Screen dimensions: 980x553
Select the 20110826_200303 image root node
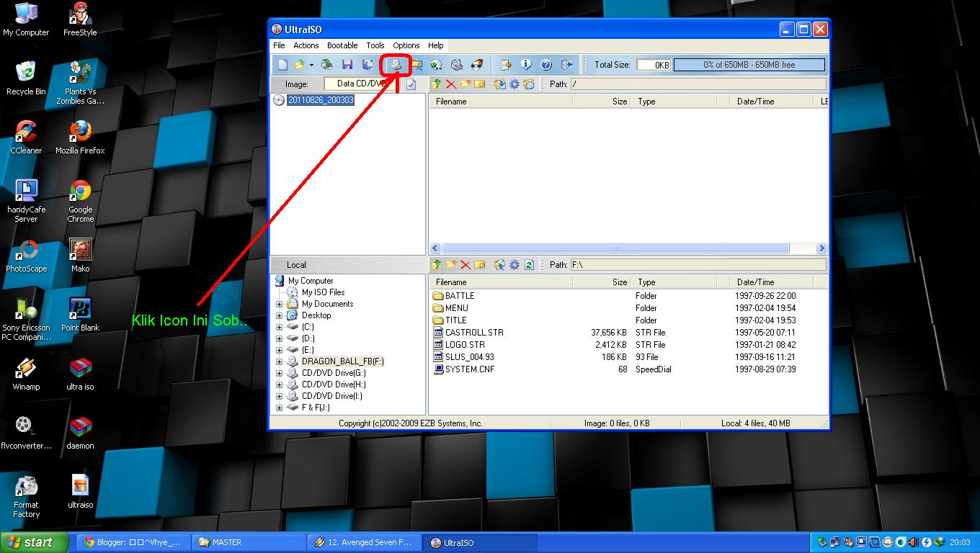click(321, 100)
